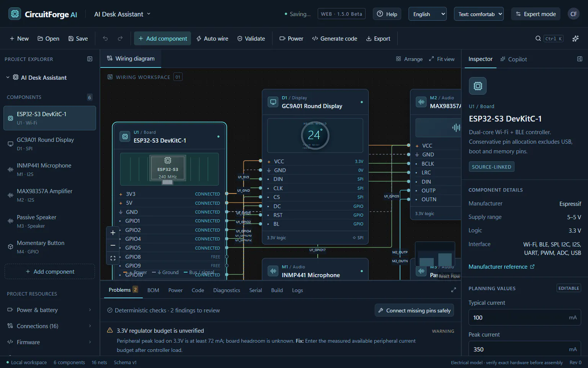Open the Diagnostics tab
Viewport: 588px width, 368px height.
(227, 290)
